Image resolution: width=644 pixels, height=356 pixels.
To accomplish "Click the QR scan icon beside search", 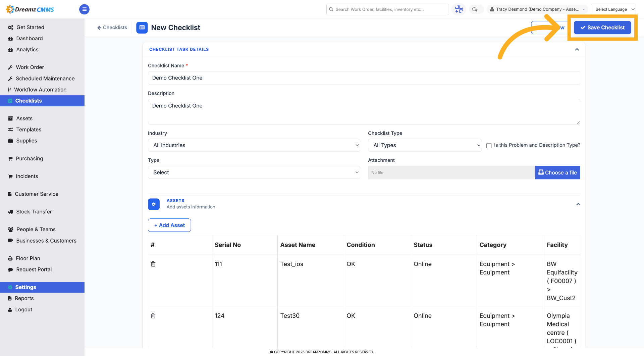I will [459, 9].
